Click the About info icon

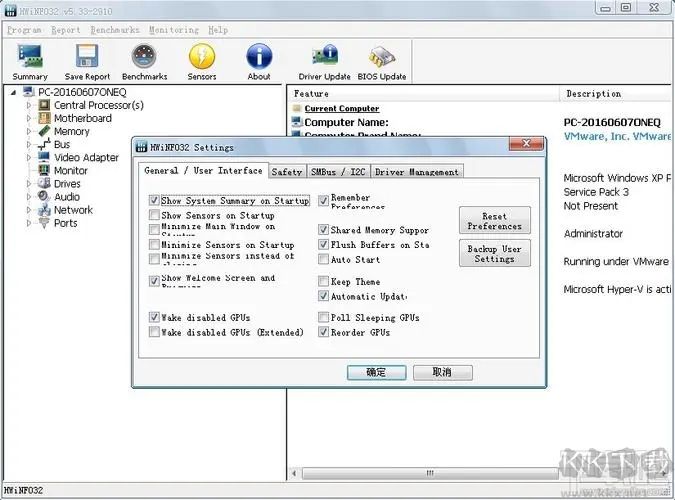pyautogui.click(x=259, y=61)
